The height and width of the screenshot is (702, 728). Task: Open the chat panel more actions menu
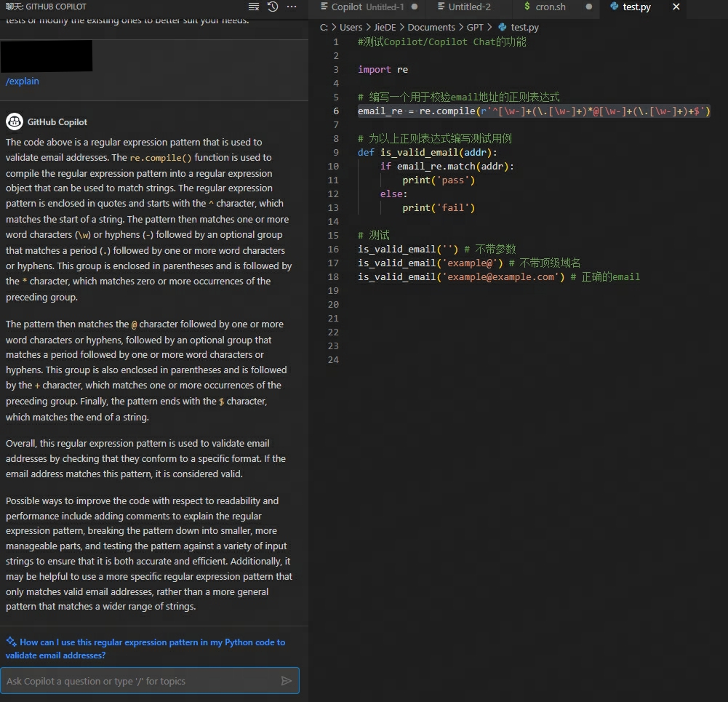[290, 7]
